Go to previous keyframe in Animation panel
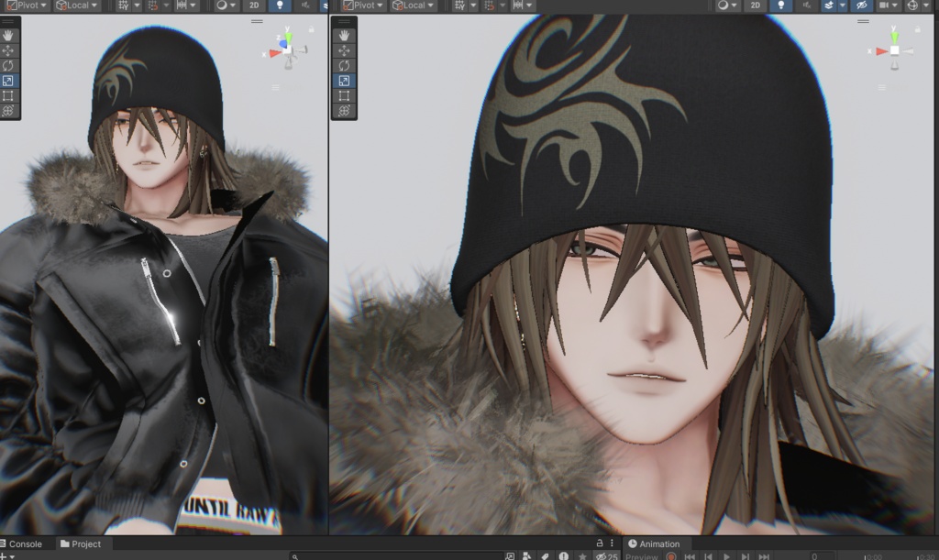The image size is (939, 560). click(x=709, y=556)
